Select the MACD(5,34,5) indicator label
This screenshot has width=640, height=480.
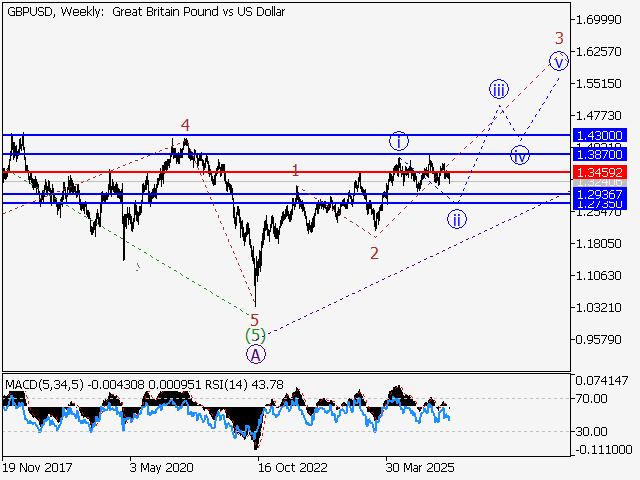tap(44, 384)
